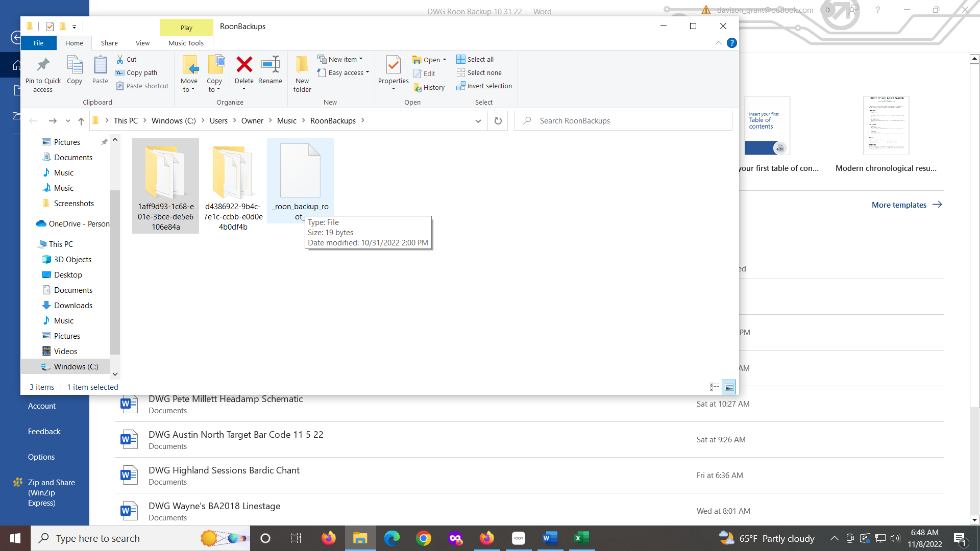This screenshot has width=980, height=551.
Task: Click the blue Help question mark icon
Action: click(731, 43)
